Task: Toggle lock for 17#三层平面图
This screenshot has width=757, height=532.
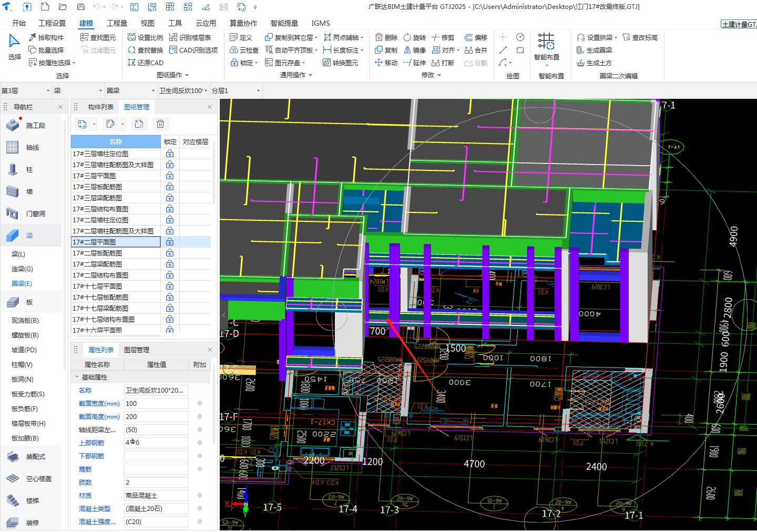Action: tap(170, 176)
